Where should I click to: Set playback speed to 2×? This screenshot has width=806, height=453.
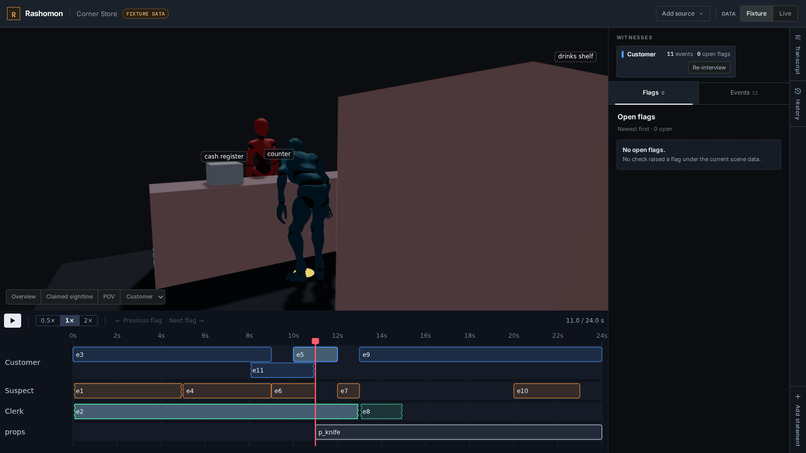click(88, 320)
